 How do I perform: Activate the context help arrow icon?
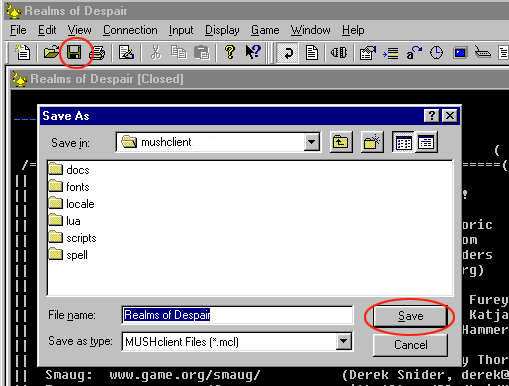pyautogui.click(x=253, y=52)
